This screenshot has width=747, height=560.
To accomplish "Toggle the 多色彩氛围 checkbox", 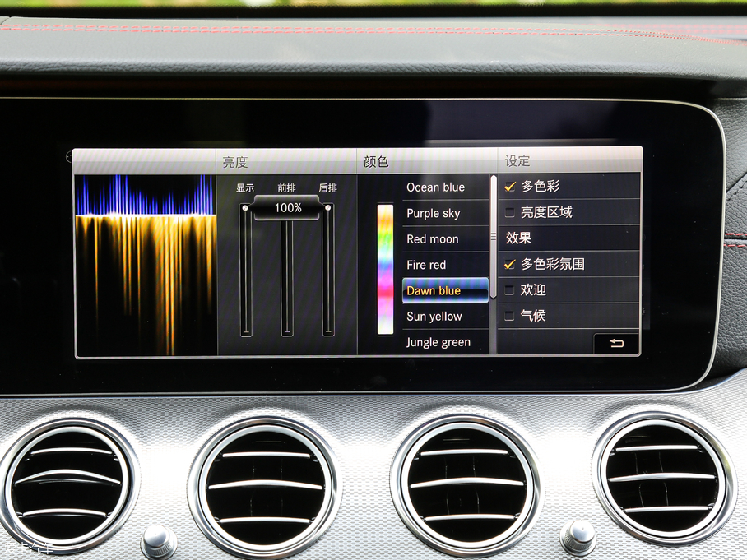I will tap(510, 264).
